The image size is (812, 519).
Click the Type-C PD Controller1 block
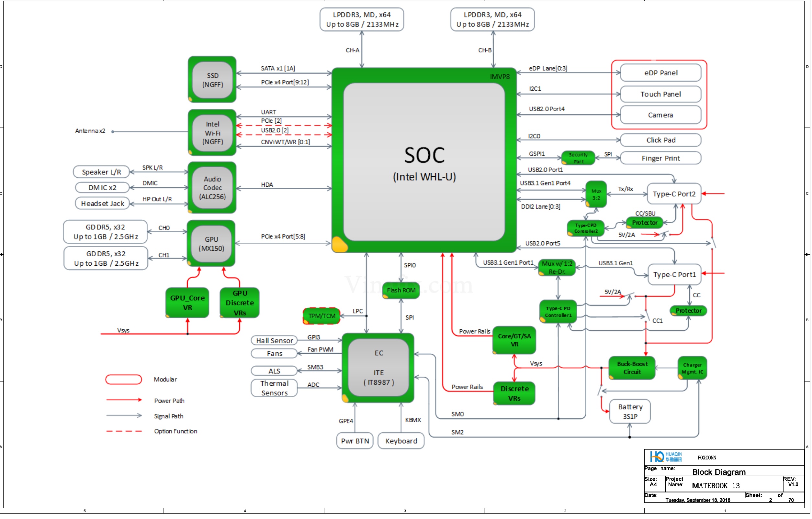[558, 312]
